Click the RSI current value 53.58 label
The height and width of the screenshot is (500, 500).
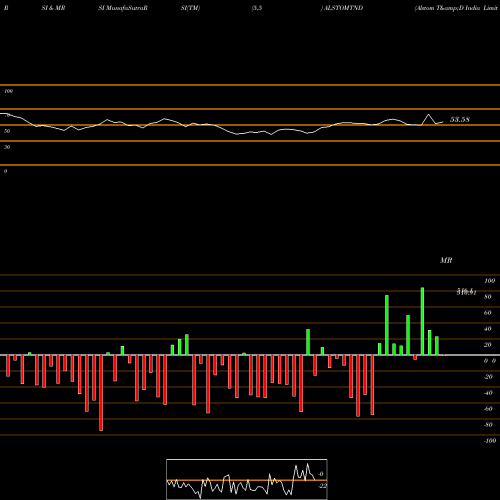pyautogui.click(x=460, y=119)
